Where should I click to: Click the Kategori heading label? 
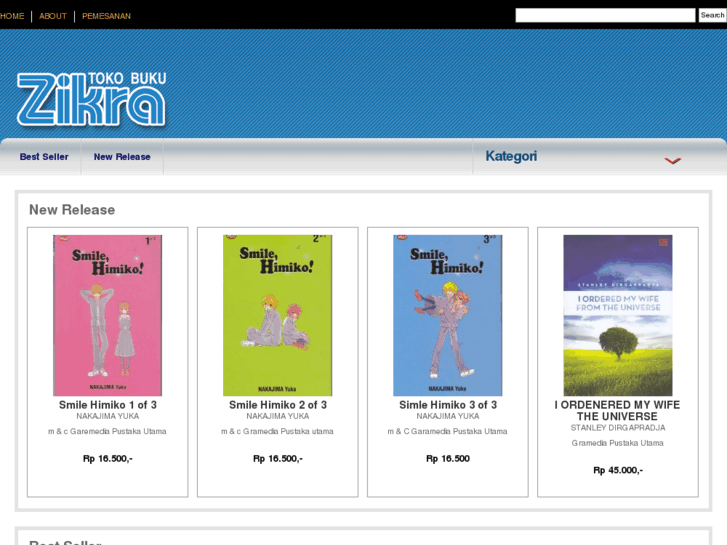pos(511,156)
